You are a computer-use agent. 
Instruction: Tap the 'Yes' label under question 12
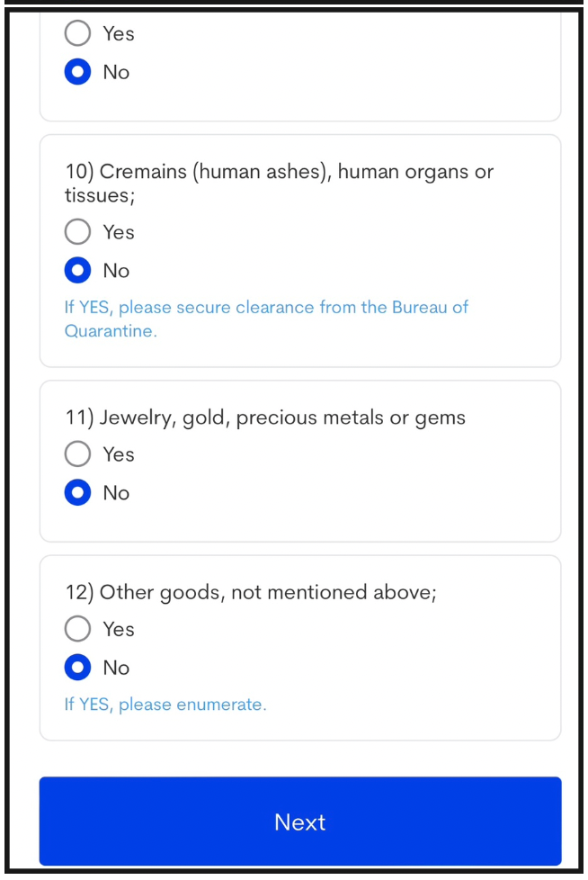119,629
